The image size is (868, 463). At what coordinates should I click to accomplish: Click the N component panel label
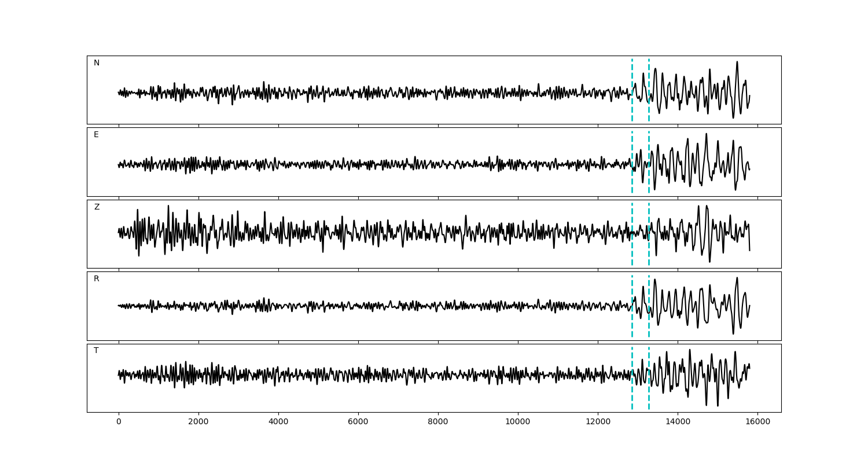pyautogui.click(x=97, y=63)
